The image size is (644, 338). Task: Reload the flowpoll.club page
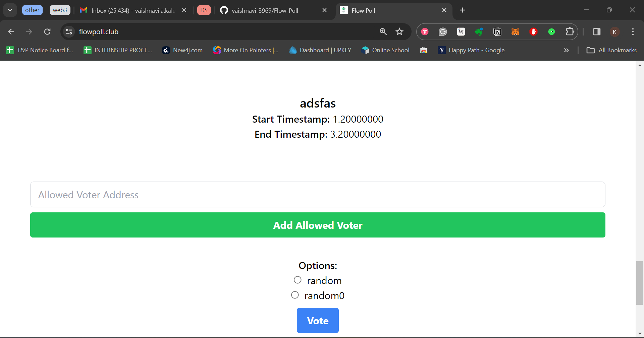pos(47,32)
